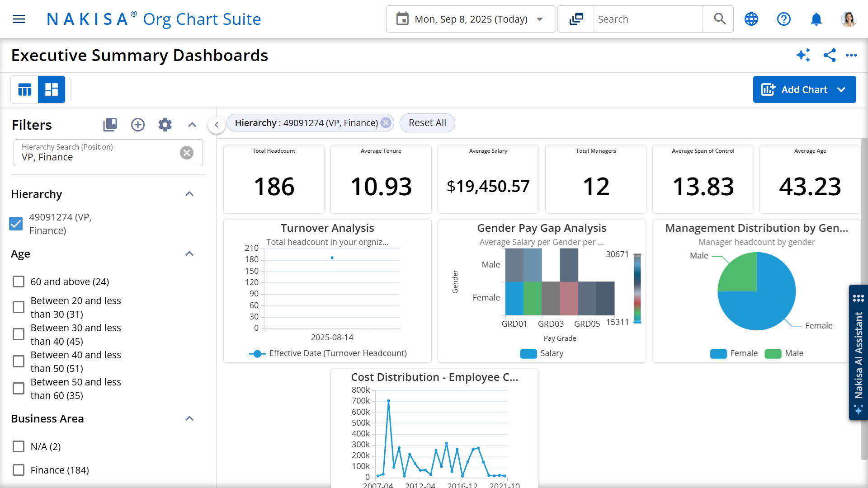Check the 60 and above age filter
Screen dimensions: 868x488
(x=19, y=282)
